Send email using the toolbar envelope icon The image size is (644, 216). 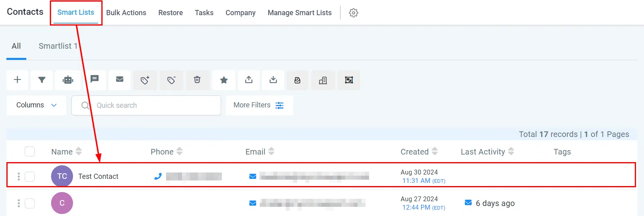coord(120,80)
